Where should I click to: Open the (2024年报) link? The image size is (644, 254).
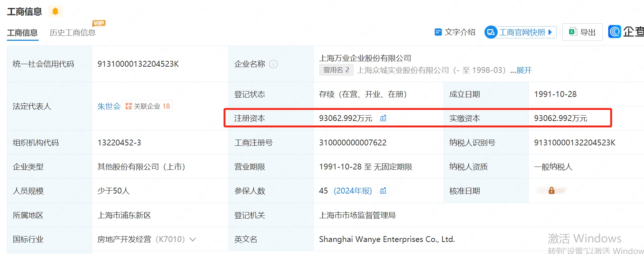coord(353,191)
